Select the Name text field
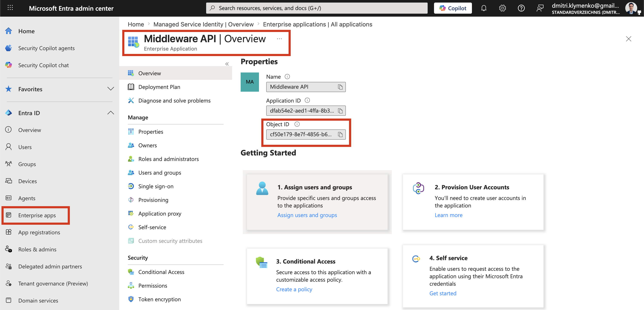Viewport: 644px width, 310px height. 306,87
